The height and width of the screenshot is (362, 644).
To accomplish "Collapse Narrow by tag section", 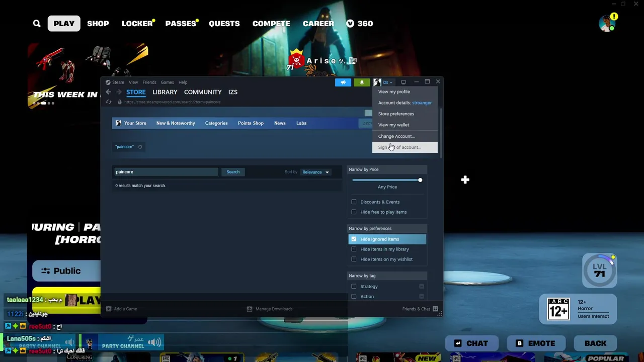I will (x=387, y=276).
